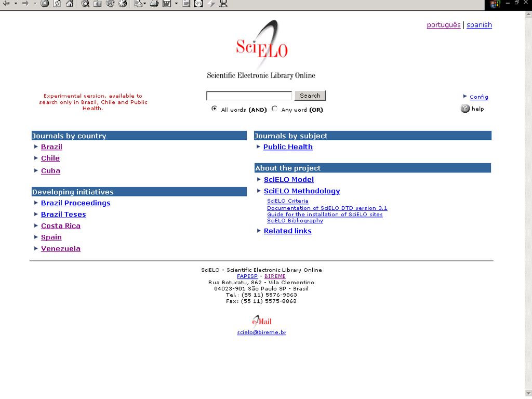532x399 pixels.
Task: Click in the search text field
Action: pos(249,96)
